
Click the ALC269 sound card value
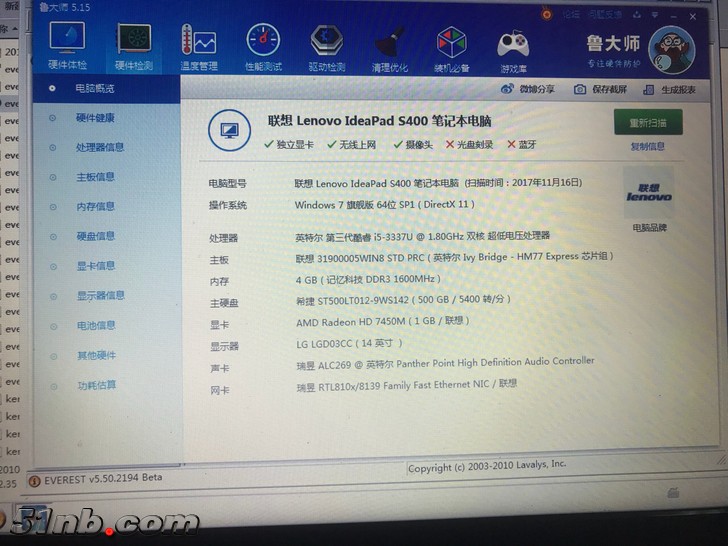[445, 363]
